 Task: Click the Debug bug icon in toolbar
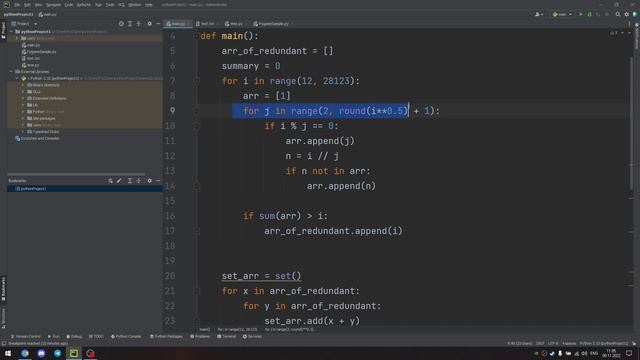pyautogui.click(x=589, y=14)
